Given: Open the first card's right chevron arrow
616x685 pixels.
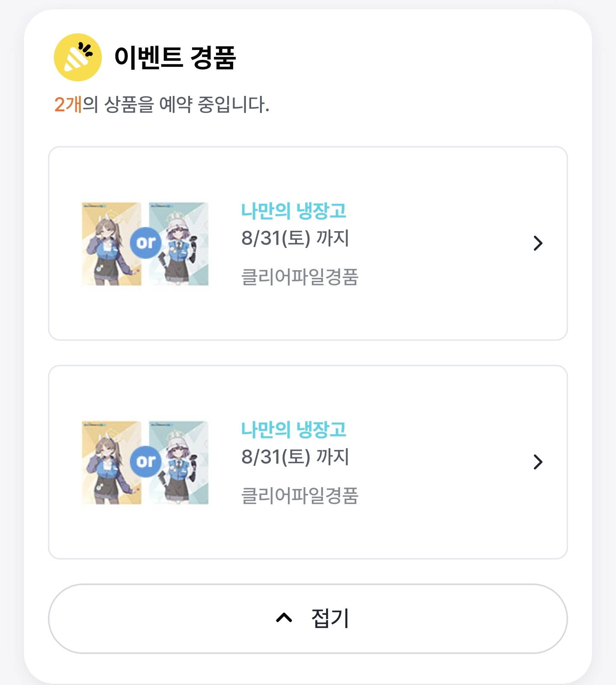Looking at the screenshot, I should point(538,243).
